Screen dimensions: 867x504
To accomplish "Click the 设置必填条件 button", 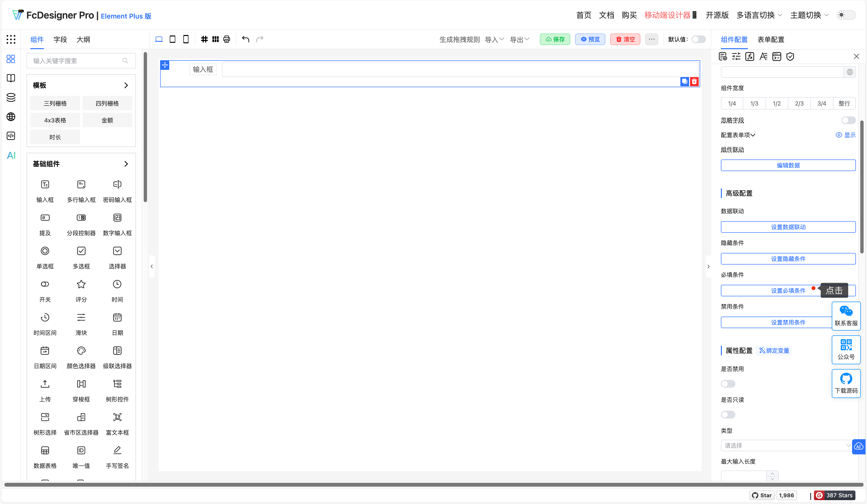I will [x=788, y=291].
